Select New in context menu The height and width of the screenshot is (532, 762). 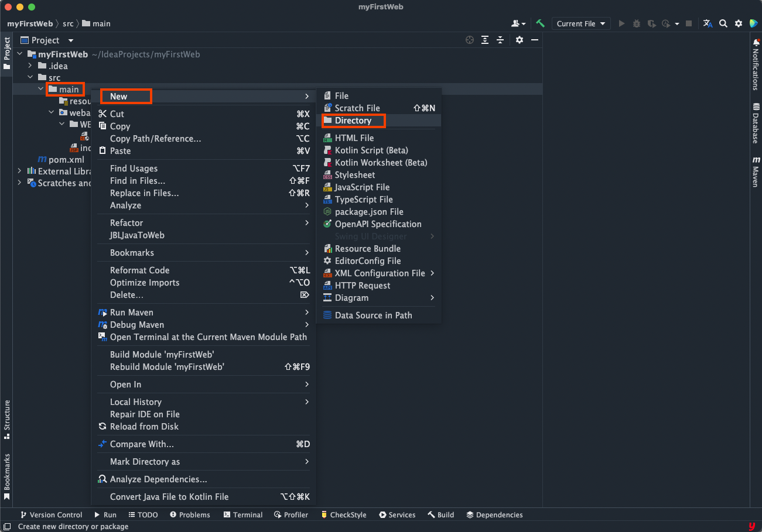point(204,96)
